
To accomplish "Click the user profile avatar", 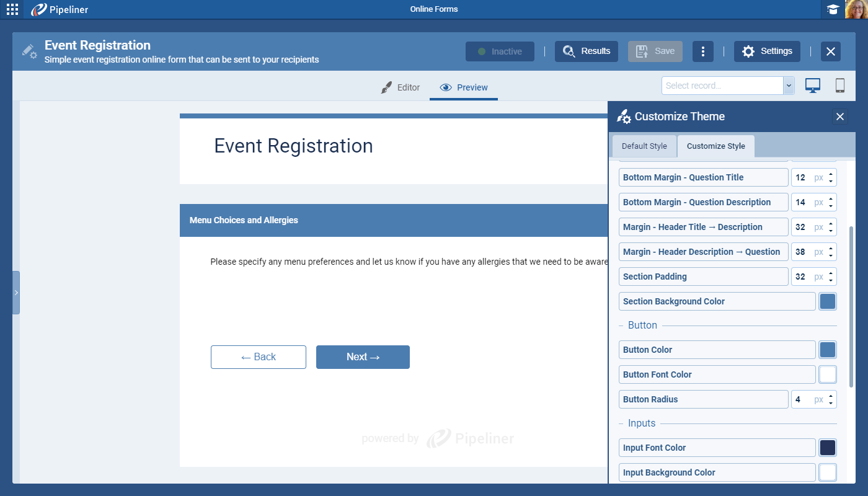I will click(x=856, y=9).
